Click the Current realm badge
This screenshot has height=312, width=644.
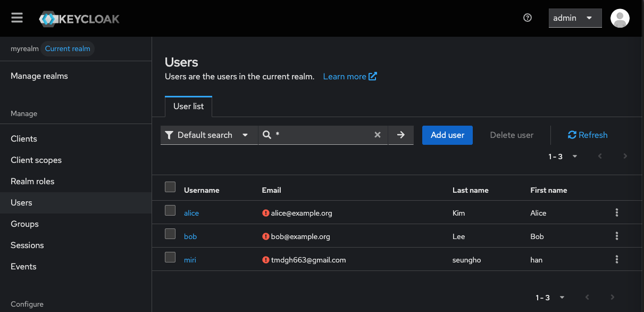click(x=68, y=49)
